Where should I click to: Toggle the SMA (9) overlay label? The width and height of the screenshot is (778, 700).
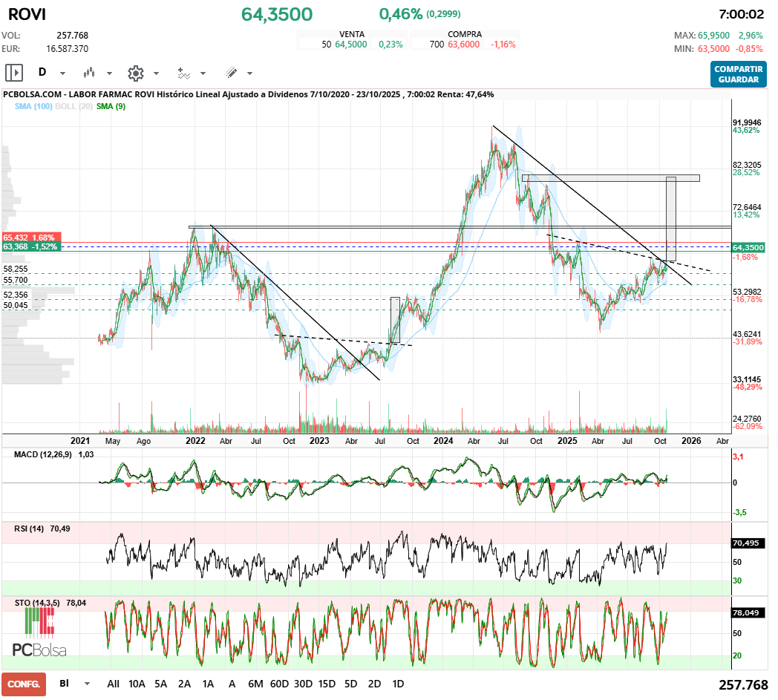[111, 107]
